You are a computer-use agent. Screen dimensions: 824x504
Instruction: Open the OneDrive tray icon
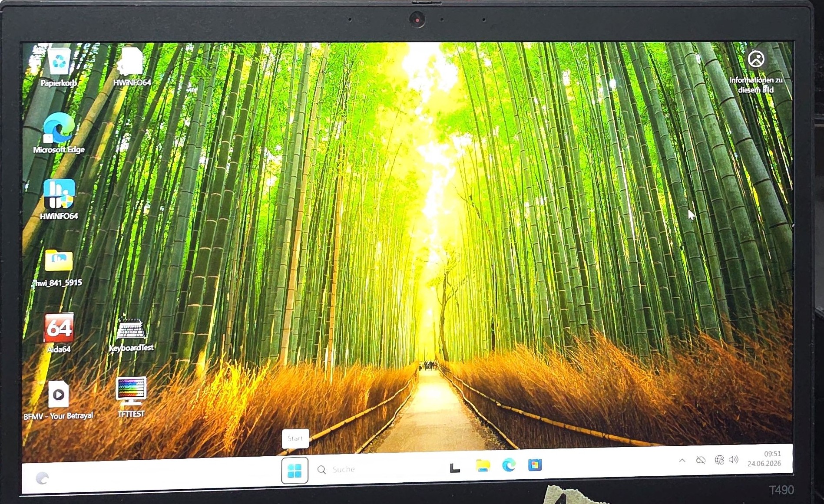tap(701, 460)
